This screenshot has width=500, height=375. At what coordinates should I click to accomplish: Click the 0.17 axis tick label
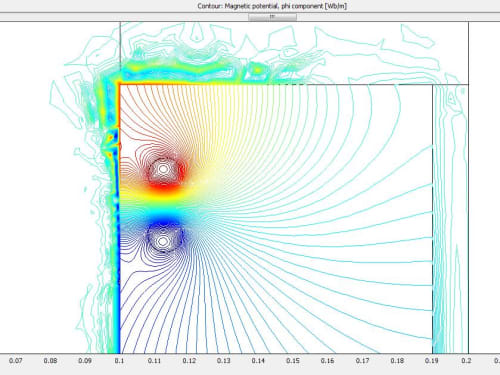(x=362, y=361)
